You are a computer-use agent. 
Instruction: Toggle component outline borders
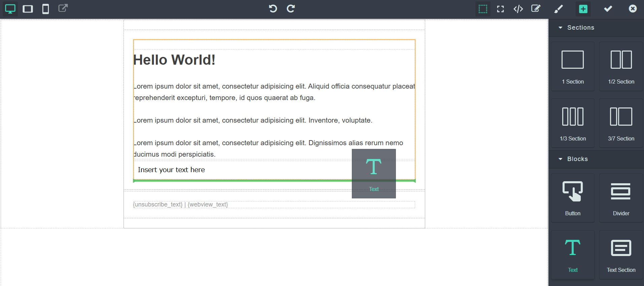coord(483,9)
